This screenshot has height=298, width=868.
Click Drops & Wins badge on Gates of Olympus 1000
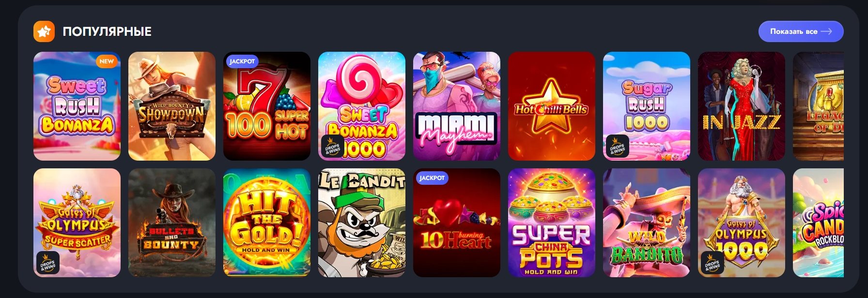[712, 263]
